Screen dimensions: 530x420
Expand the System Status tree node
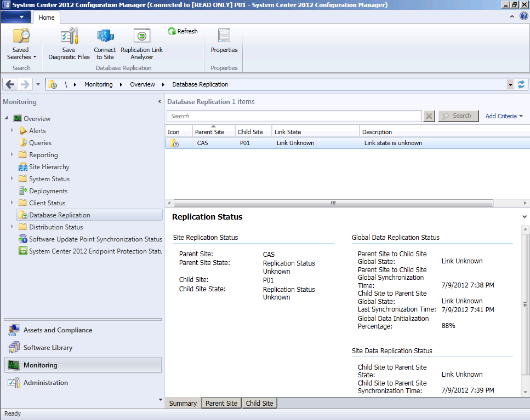[12, 179]
